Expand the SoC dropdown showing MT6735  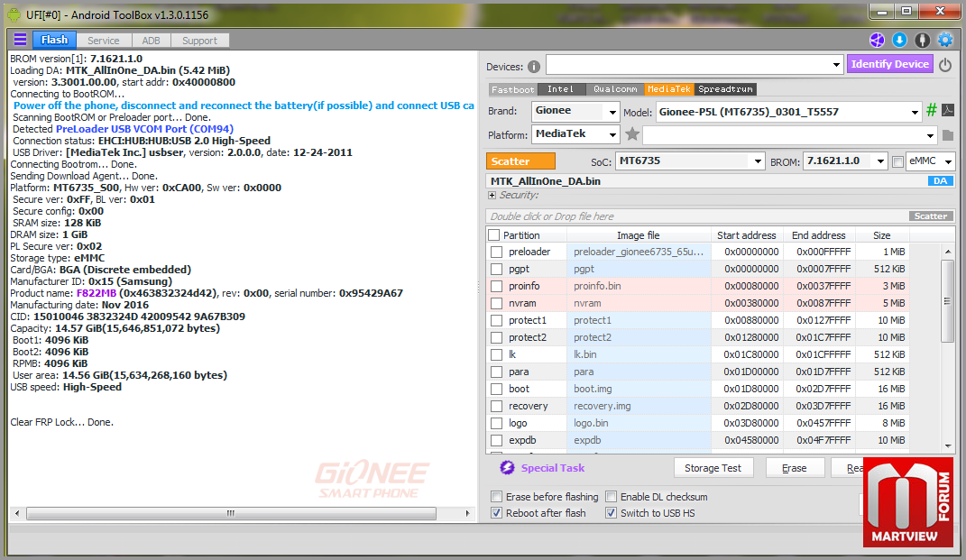pos(690,161)
